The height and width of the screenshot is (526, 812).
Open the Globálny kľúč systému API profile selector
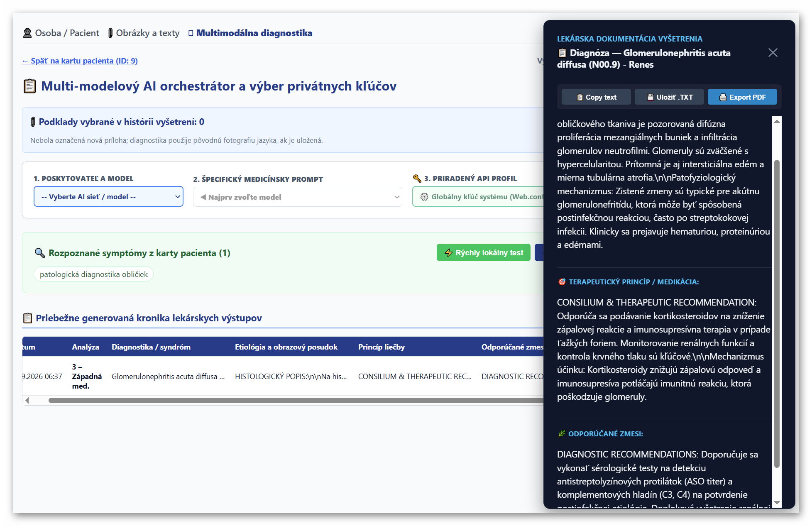pos(478,196)
